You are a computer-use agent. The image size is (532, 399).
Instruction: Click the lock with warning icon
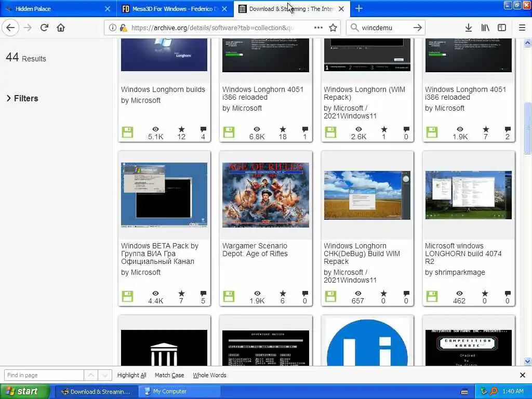pyautogui.click(x=123, y=28)
